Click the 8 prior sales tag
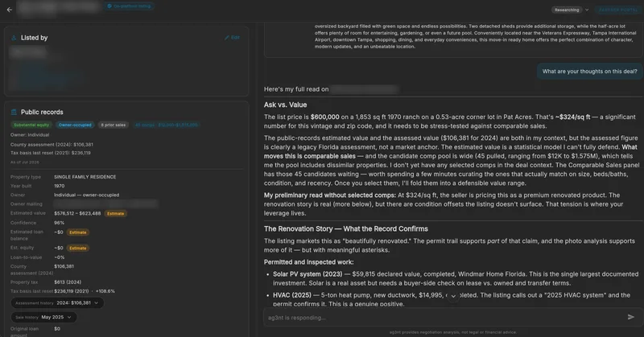This screenshot has height=337, width=644. click(114, 125)
